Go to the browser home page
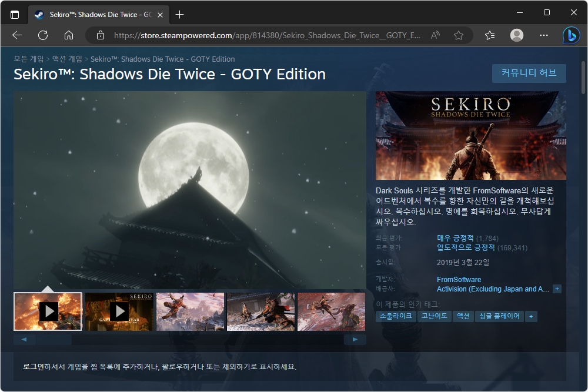 click(x=69, y=35)
